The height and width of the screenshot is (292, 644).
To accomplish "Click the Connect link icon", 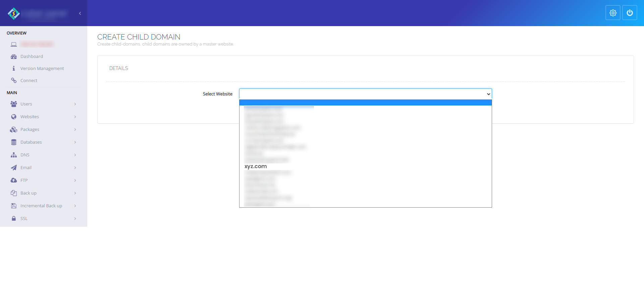I will [14, 80].
